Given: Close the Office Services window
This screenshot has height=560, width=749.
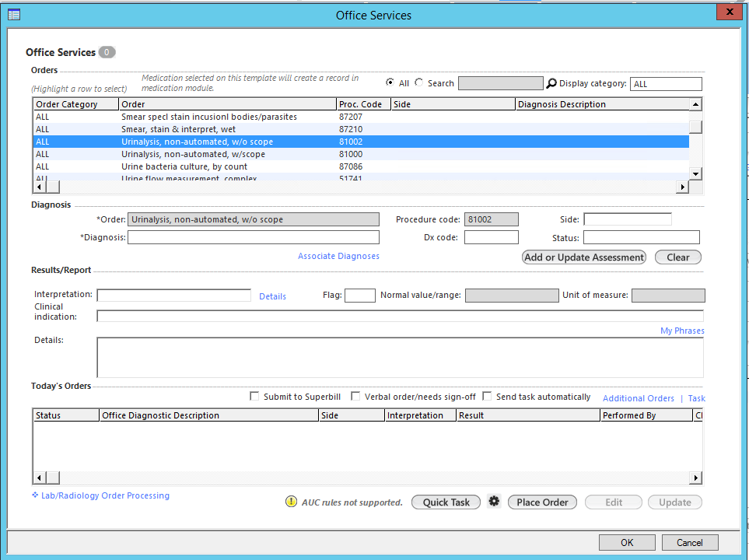Looking at the screenshot, I should click(730, 12).
